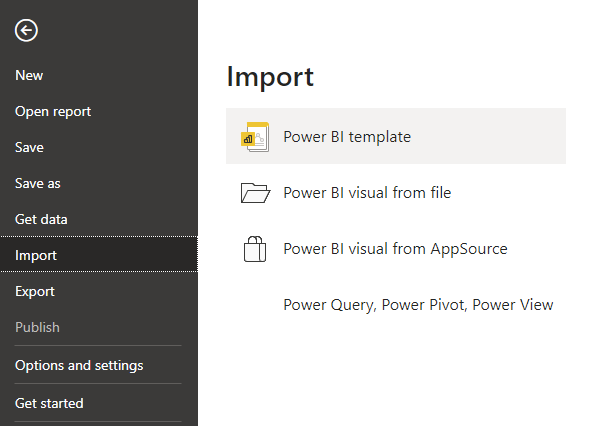Image resolution: width=593 pixels, height=426 pixels.
Task: Choose Power BI visual from AppSource
Action: point(396,248)
